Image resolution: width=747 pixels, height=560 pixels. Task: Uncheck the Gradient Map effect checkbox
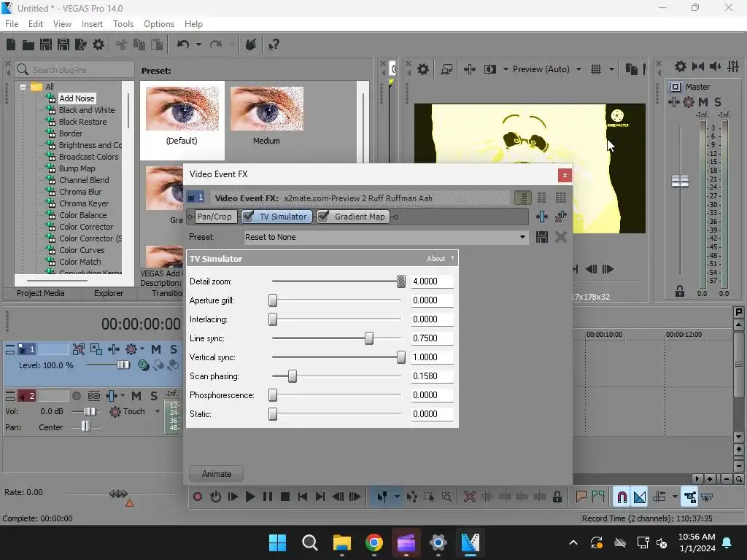coord(322,216)
